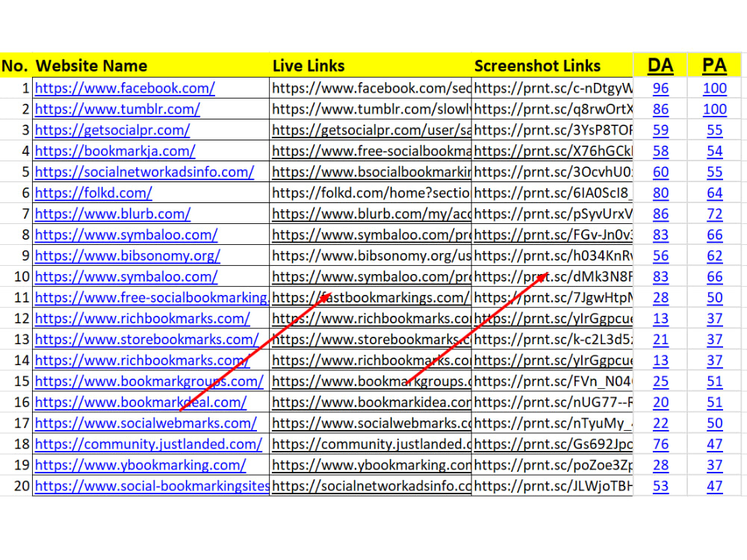The height and width of the screenshot is (560, 747).
Task: Select the tumblr.com/slowl live link cell
Action: coord(371,109)
